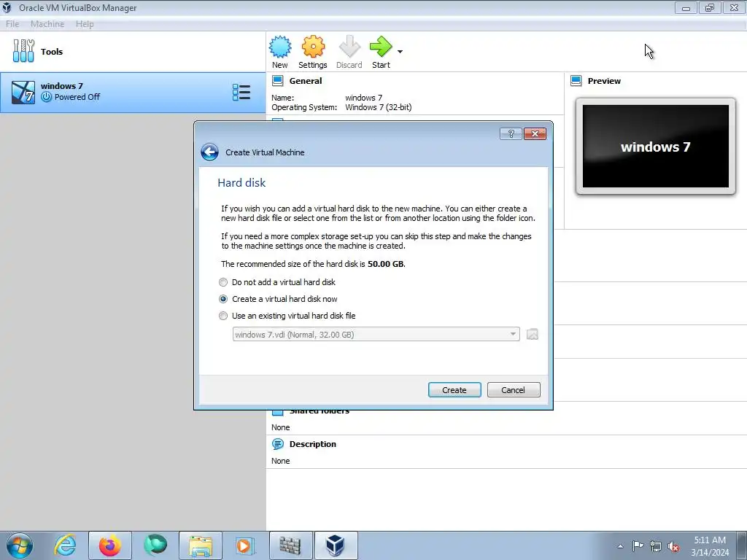Click the Preview section icon
The height and width of the screenshot is (560, 747).
[x=576, y=81]
